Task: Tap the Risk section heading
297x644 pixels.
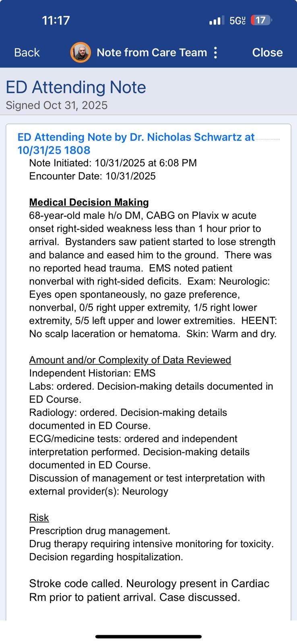Action: (x=39, y=518)
